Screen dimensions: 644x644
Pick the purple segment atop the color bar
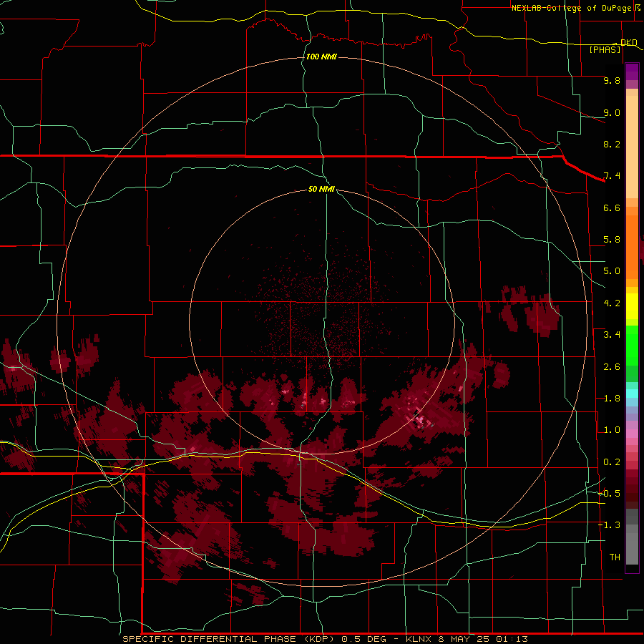632,72
